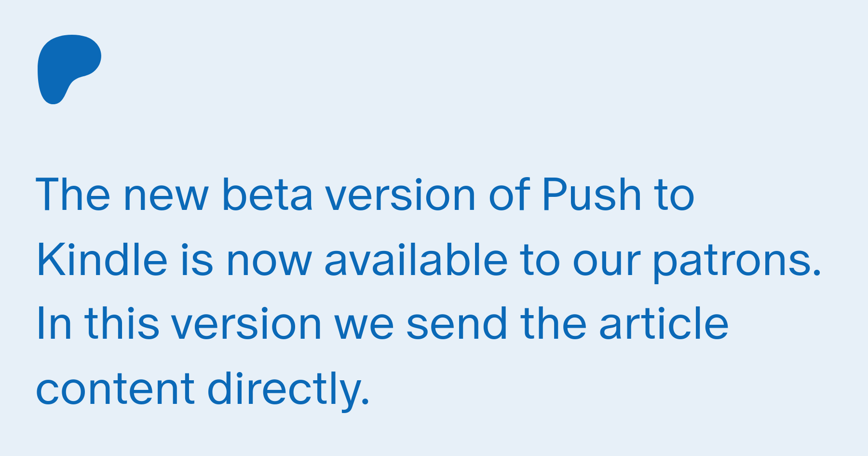Screen dimensions: 868x456
Task: Click the word 'this' in the third line
Action: click(x=122, y=323)
